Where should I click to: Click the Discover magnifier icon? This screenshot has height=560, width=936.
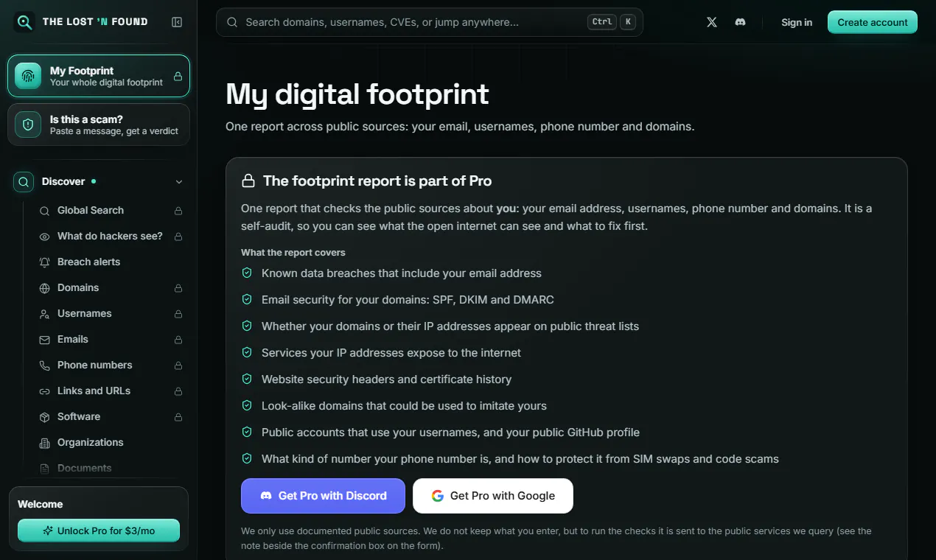click(x=24, y=181)
